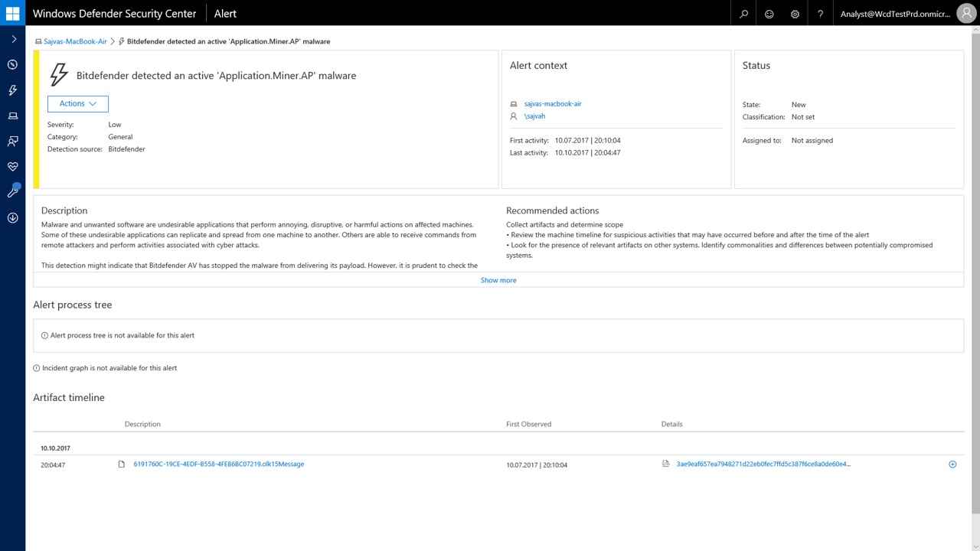
Task: Click the 'Windows Defender Security Center' title
Action: [115, 14]
